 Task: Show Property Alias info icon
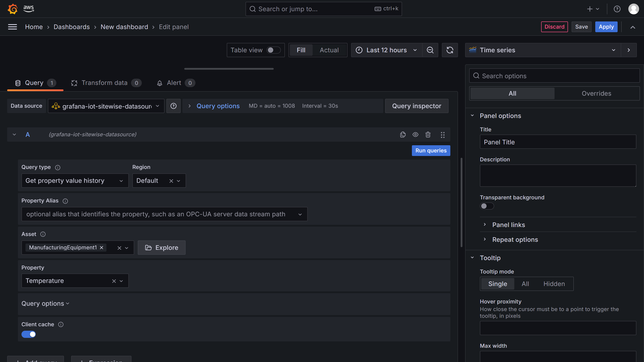coord(65,201)
